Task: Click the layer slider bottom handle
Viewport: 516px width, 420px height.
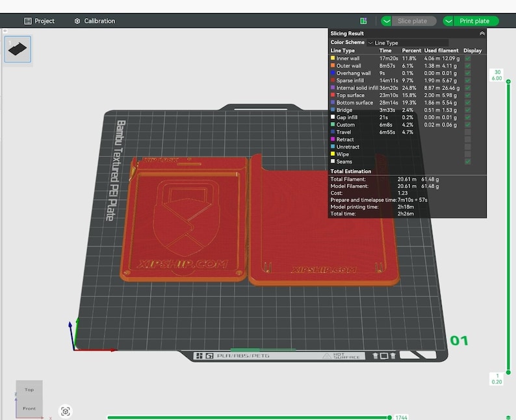Action: tap(508, 373)
